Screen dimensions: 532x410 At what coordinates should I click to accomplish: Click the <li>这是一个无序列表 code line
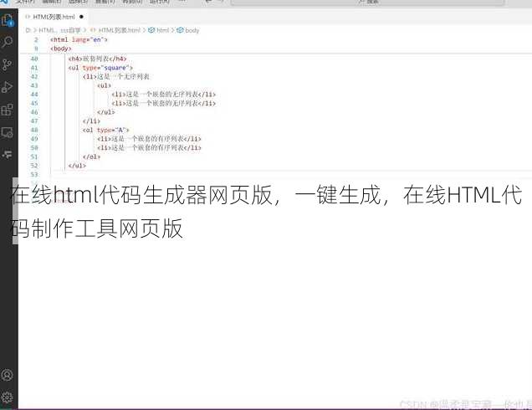(x=116, y=76)
